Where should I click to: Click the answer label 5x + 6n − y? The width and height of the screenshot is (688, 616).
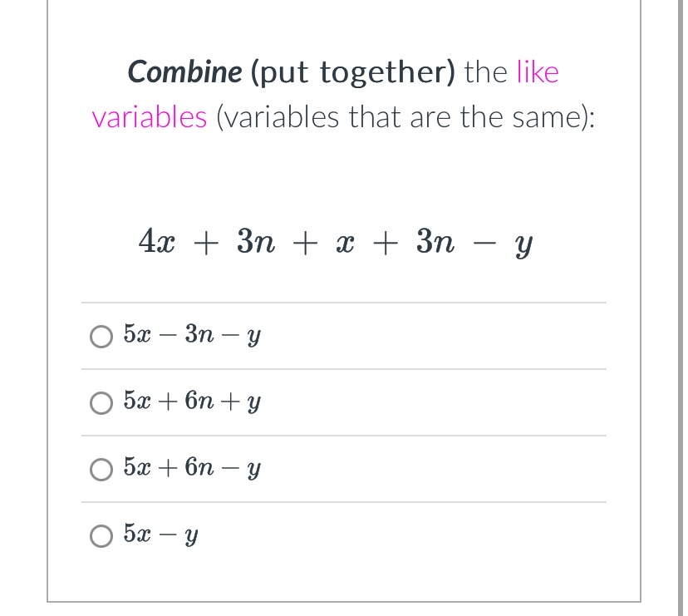pos(192,467)
